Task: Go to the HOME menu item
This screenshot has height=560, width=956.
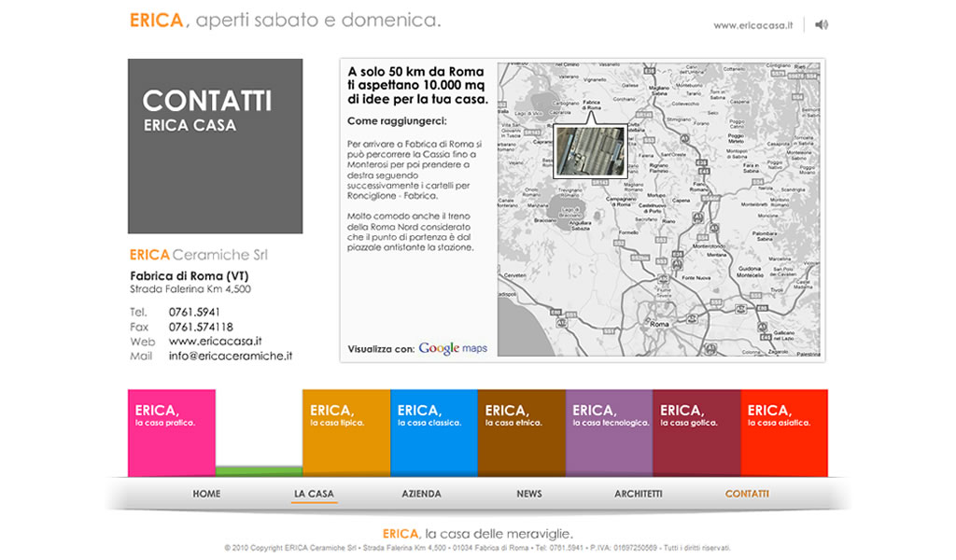Action: pos(206,494)
